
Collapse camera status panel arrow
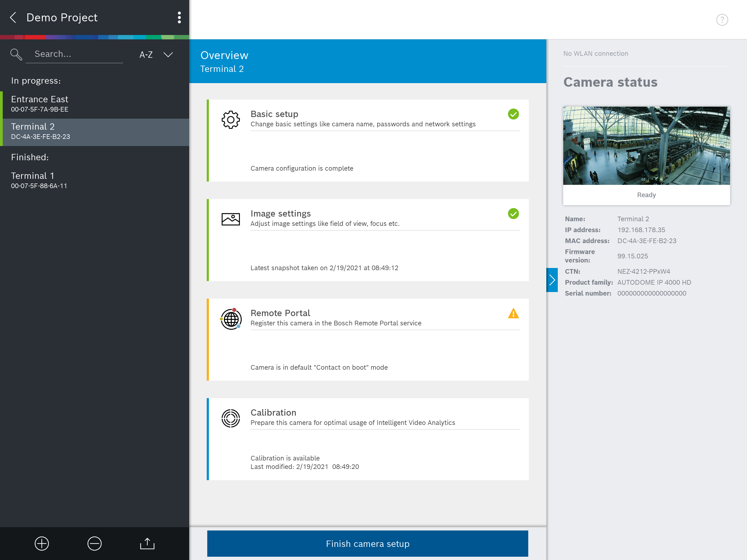click(552, 280)
